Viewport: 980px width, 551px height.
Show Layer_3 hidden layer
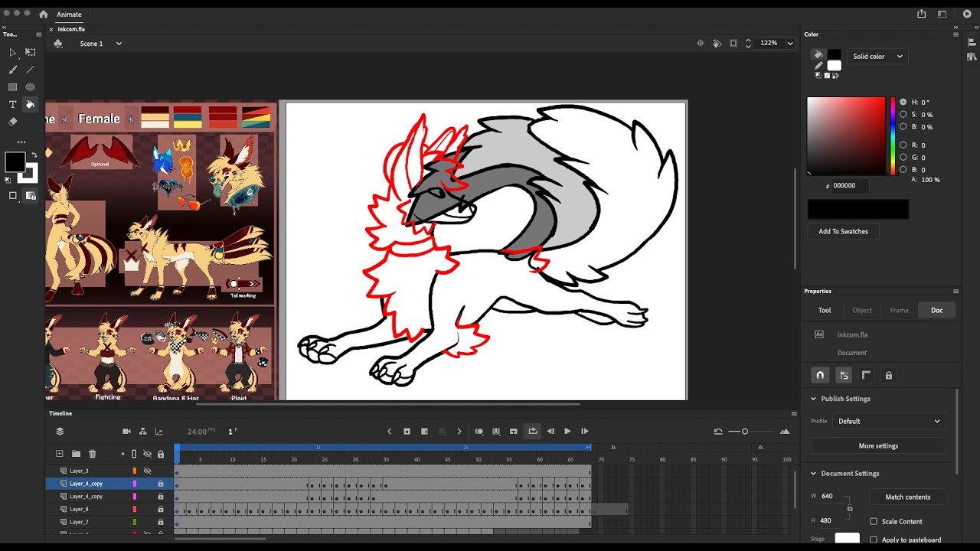(148, 471)
